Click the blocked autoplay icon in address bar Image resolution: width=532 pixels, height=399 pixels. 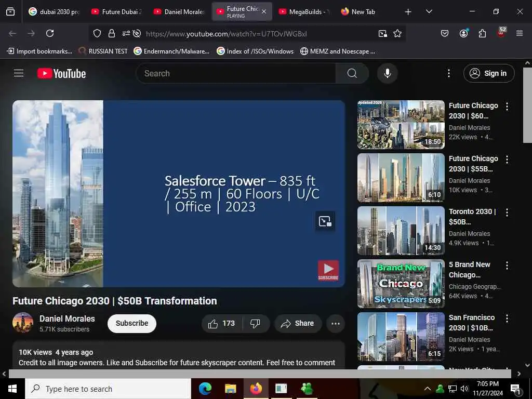137,33
